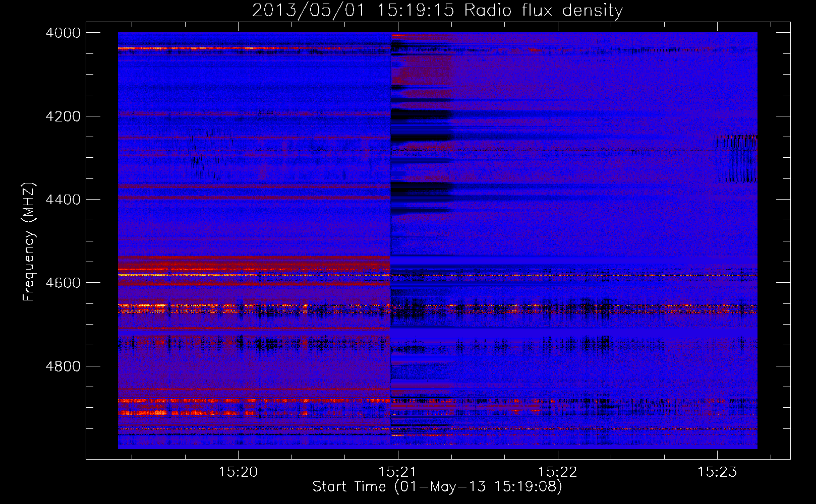This screenshot has width=816, height=504.
Task: Click the 15:23 time tick label
Action: click(x=717, y=472)
